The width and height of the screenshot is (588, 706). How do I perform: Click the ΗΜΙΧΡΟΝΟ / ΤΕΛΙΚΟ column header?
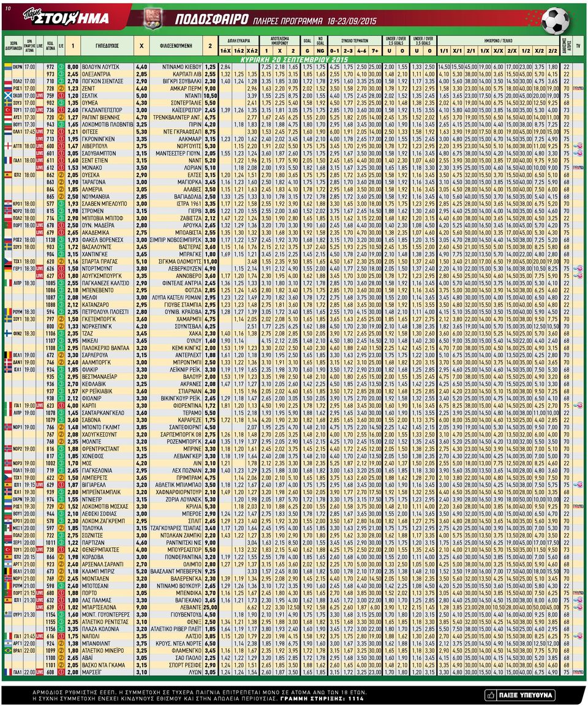pos(499,40)
